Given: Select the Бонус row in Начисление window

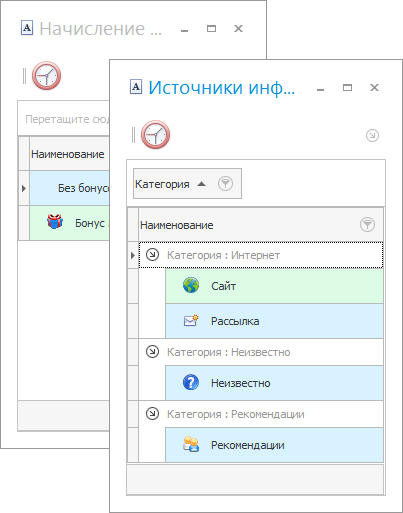Looking at the screenshot, I should 69,223.
